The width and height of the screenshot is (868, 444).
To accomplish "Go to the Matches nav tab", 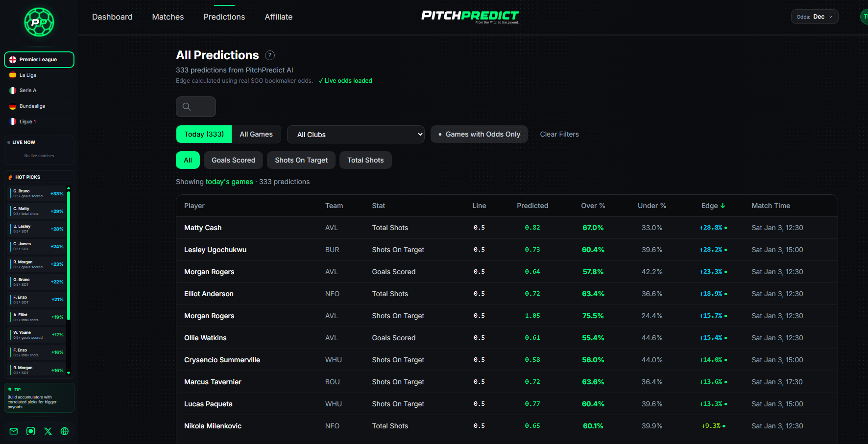I will click(x=168, y=17).
